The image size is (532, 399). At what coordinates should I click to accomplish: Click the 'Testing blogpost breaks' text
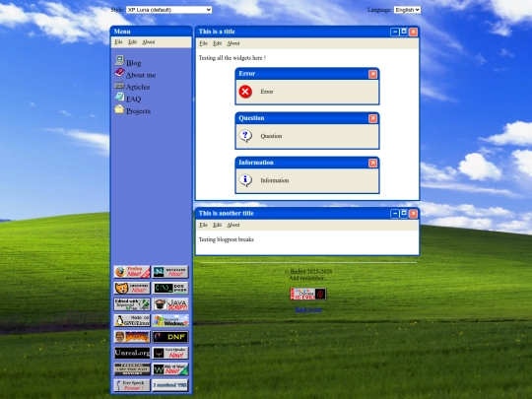(x=227, y=239)
